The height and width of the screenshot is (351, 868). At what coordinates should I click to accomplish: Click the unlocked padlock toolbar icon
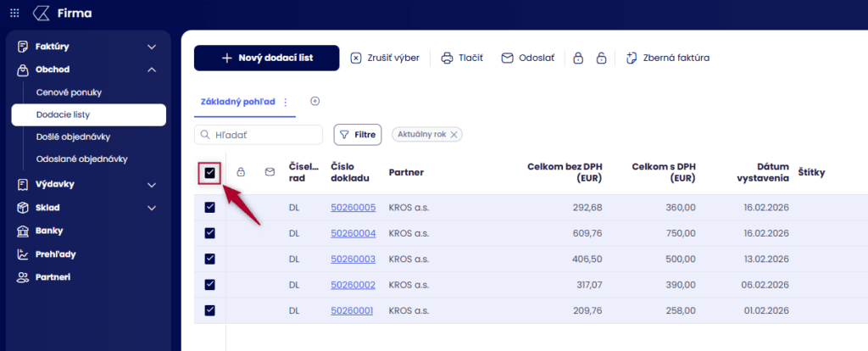(601, 58)
